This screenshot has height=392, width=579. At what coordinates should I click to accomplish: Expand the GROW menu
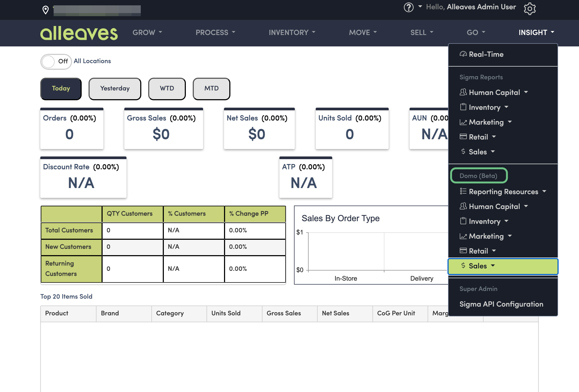click(x=147, y=32)
